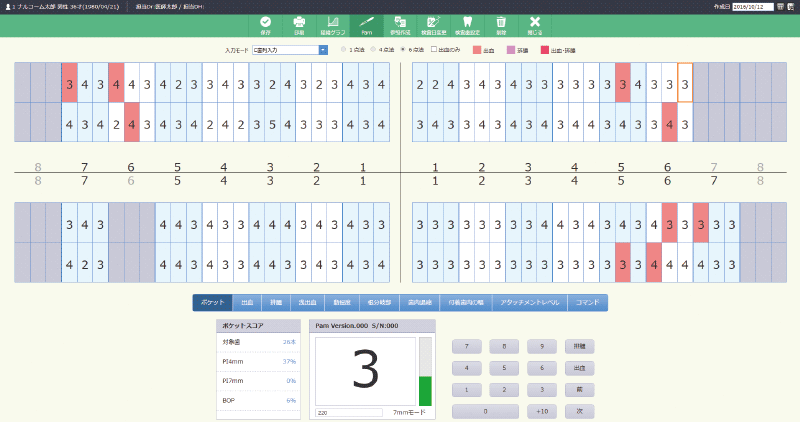The width and height of the screenshot is (800, 422).
Task: Click keypad button 4
Action: click(466, 368)
